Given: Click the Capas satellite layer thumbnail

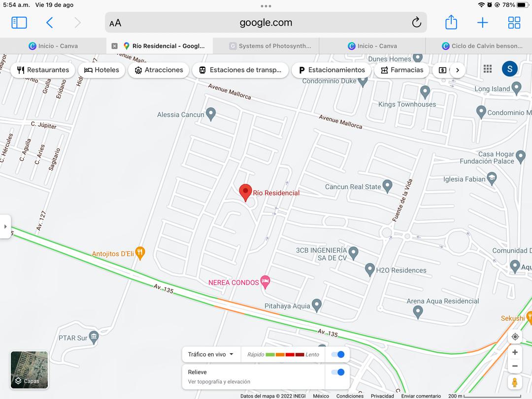Looking at the screenshot, I should (x=29, y=370).
